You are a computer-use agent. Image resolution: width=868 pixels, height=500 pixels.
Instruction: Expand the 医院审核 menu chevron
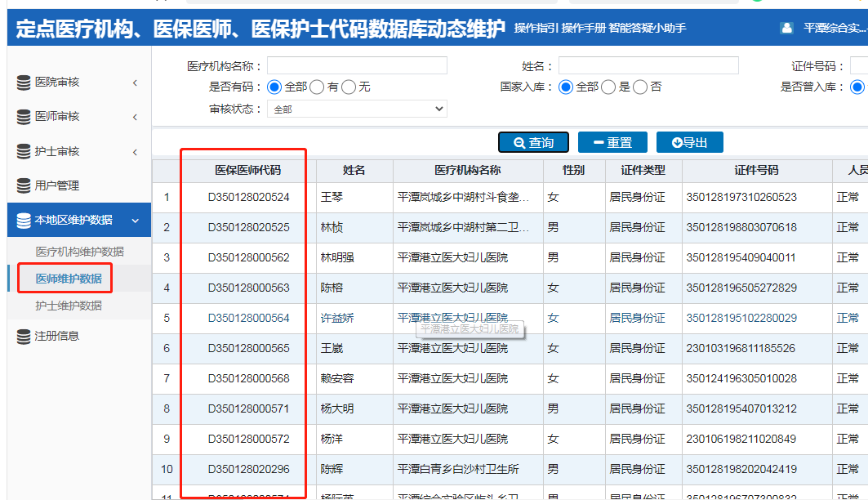pyautogui.click(x=135, y=83)
